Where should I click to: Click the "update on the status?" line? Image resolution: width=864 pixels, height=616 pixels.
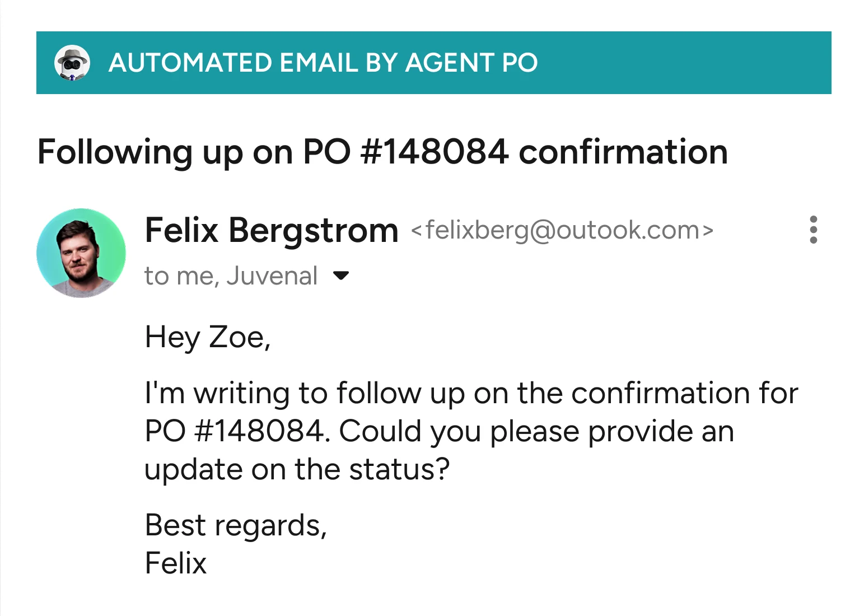(x=297, y=469)
